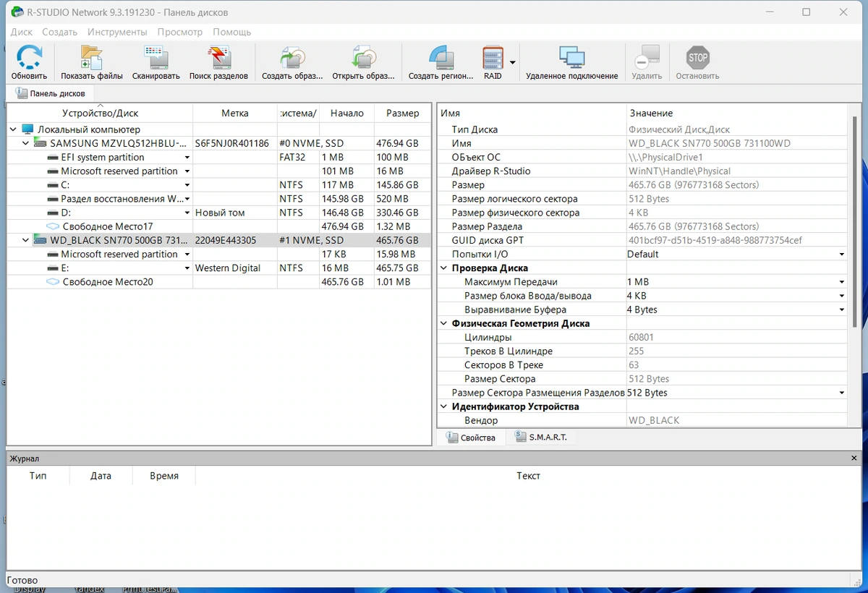Viewport: 868px width, 593px height.
Task: Sort by Метка column header
Action: [x=235, y=113]
